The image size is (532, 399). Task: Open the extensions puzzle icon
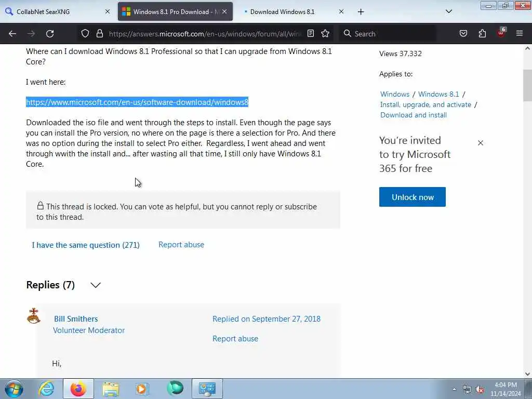[482, 33]
